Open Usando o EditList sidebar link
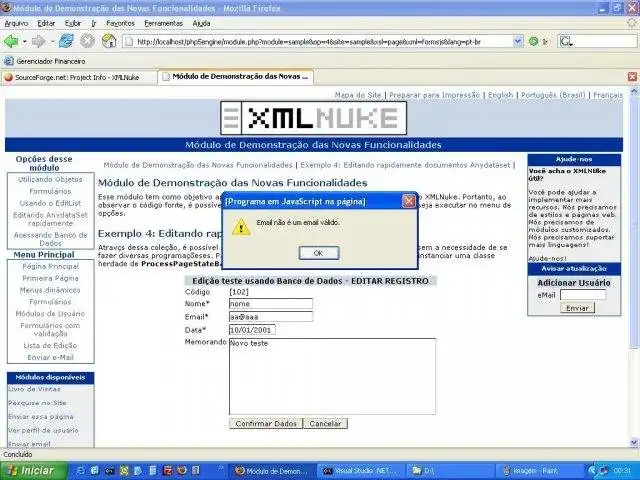 [x=50, y=203]
